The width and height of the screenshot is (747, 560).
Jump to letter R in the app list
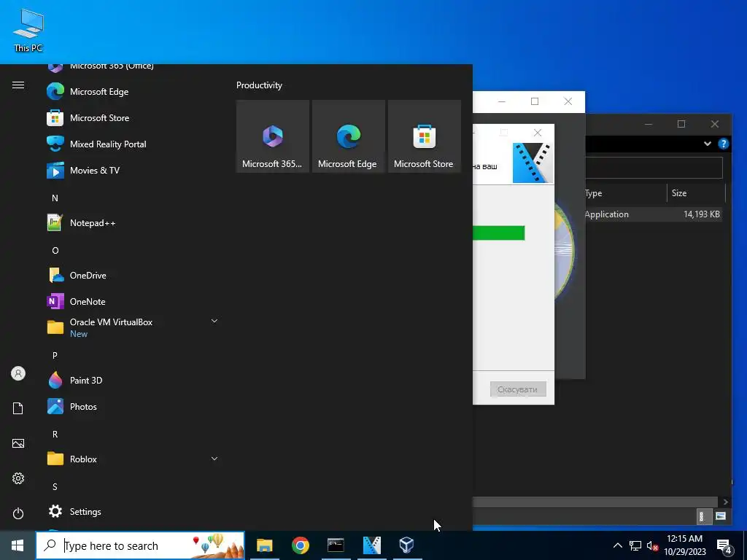click(x=55, y=434)
